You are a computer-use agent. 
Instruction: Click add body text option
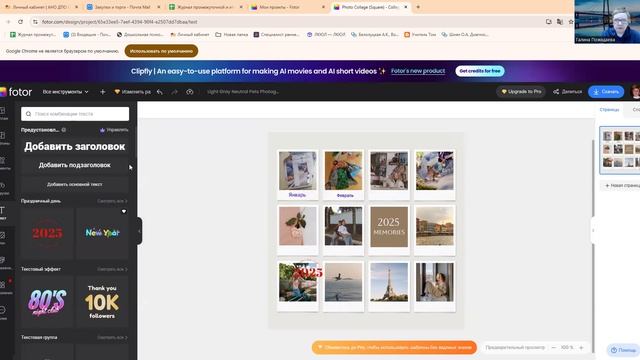click(x=75, y=184)
